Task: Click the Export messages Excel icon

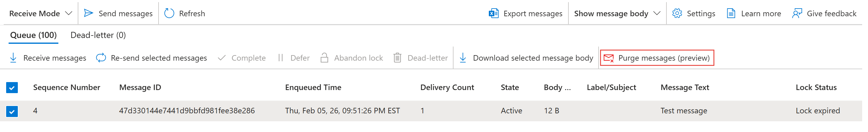Action: click(494, 13)
